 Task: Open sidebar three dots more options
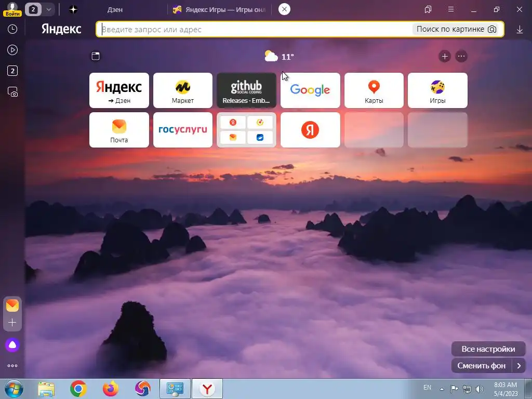[x=12, y=366]
